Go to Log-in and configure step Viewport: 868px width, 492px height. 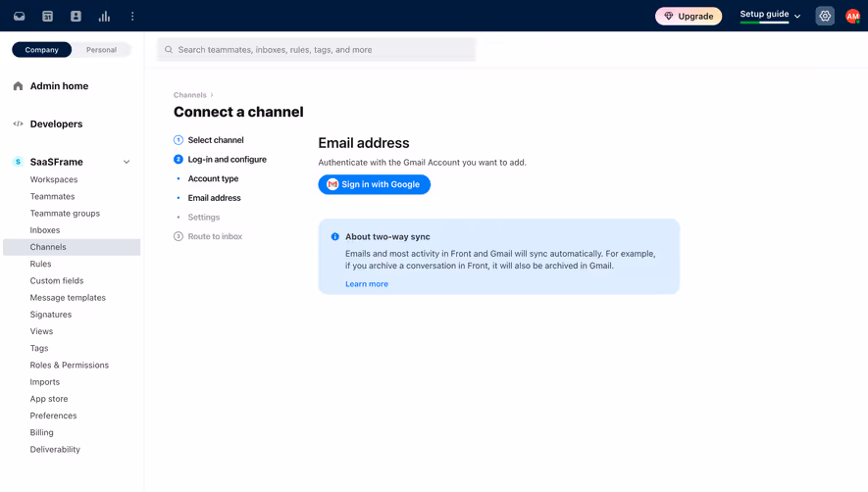click(x=227, y=160)
